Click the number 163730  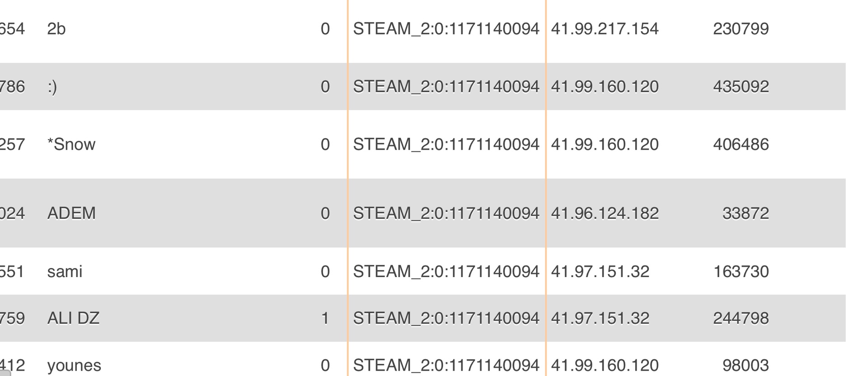pos(741,272)
